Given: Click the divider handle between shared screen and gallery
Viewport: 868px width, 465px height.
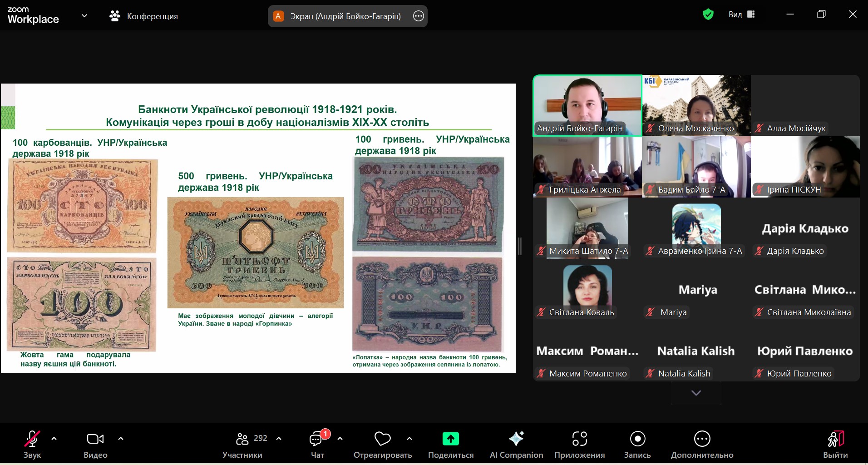Looking at the screenshot, I should click(520, 246).
